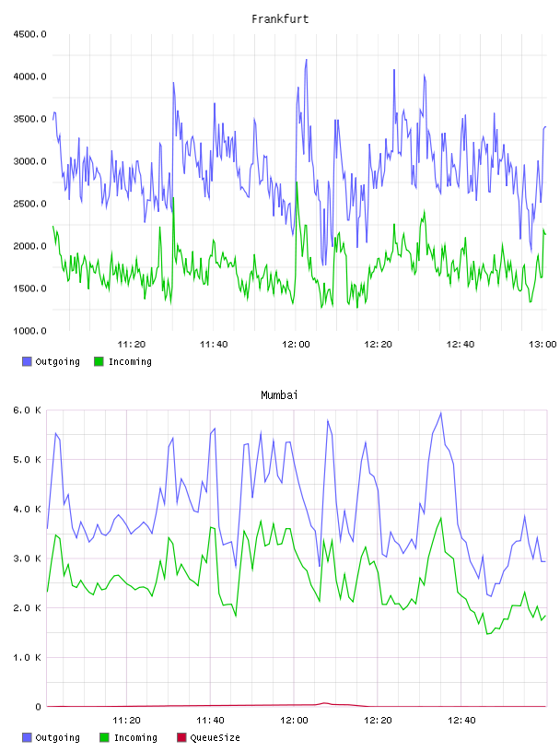The width and height of the screenshot is (560, 752).
Task: Click the Outgoing label in Mumbai legend
Action: [57, 737]
